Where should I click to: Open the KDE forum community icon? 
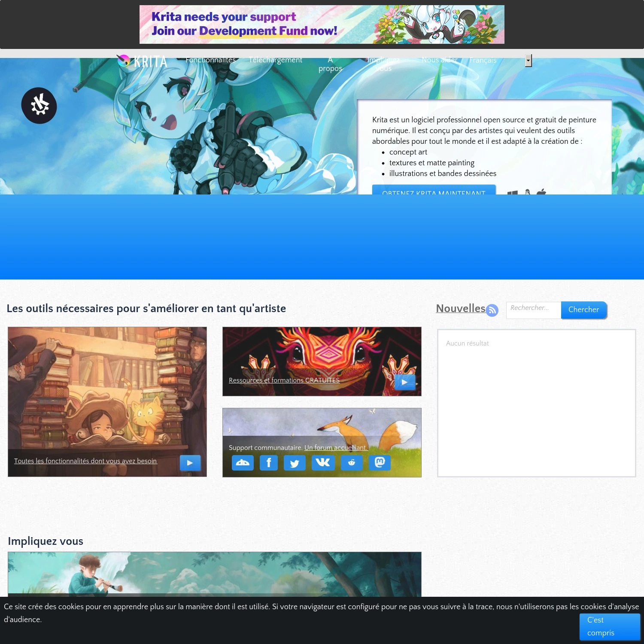click(x=243, y=463)
